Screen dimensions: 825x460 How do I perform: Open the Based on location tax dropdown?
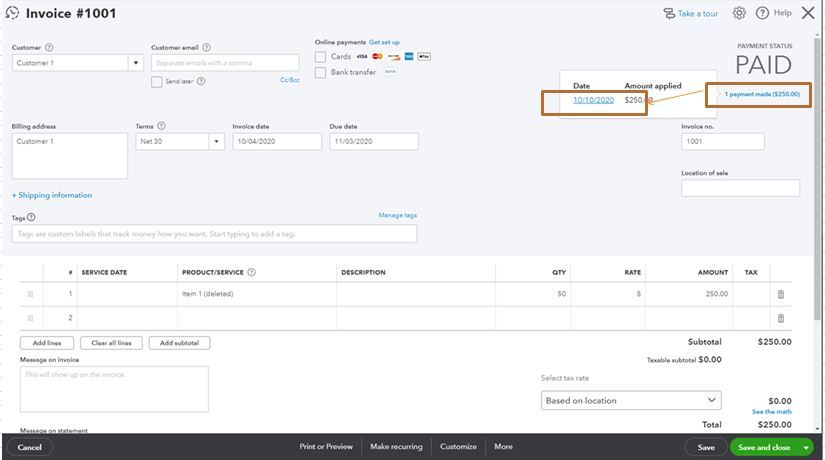(631, 401)
